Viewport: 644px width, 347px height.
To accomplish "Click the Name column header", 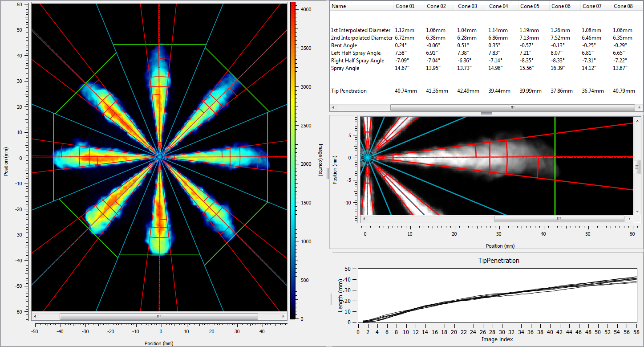I will (x=339, y=6).
